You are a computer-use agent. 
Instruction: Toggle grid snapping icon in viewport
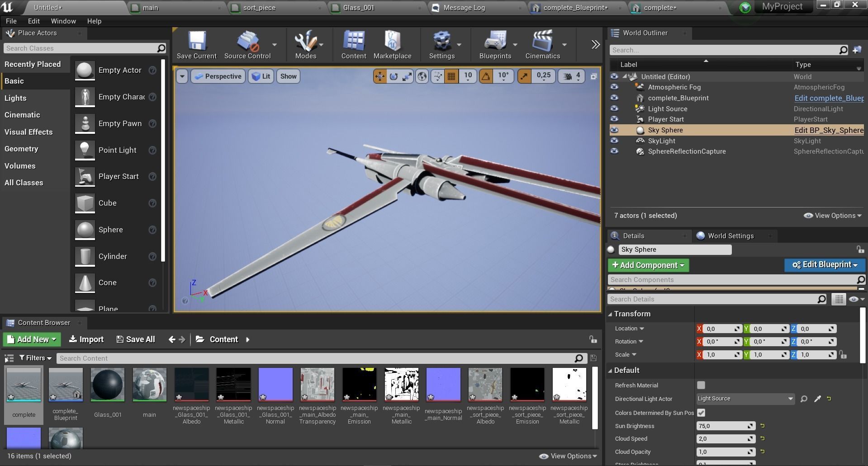[451, 76]
